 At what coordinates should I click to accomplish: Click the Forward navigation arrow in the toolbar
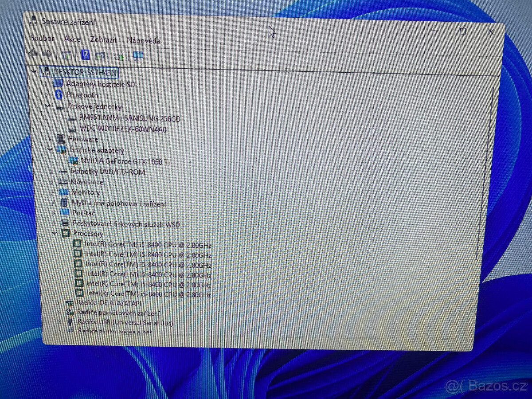point(47,55)
